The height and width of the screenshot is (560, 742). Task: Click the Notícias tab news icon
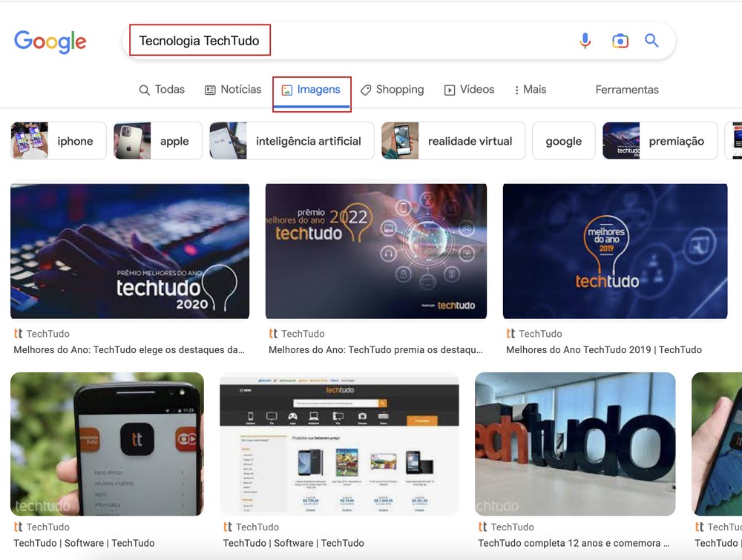point(211,89)
